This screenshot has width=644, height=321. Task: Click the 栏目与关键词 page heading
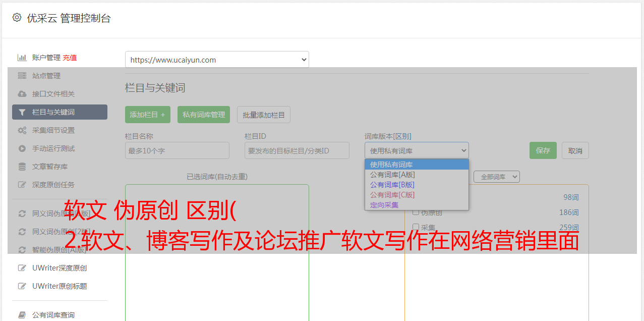(155, 88)
